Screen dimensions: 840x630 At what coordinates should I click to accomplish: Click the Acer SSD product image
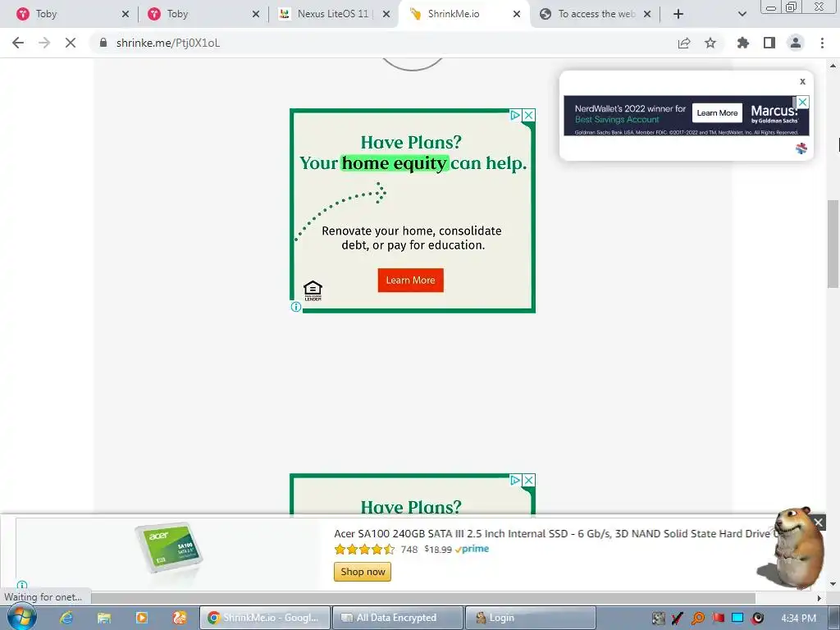pos(168,548)
